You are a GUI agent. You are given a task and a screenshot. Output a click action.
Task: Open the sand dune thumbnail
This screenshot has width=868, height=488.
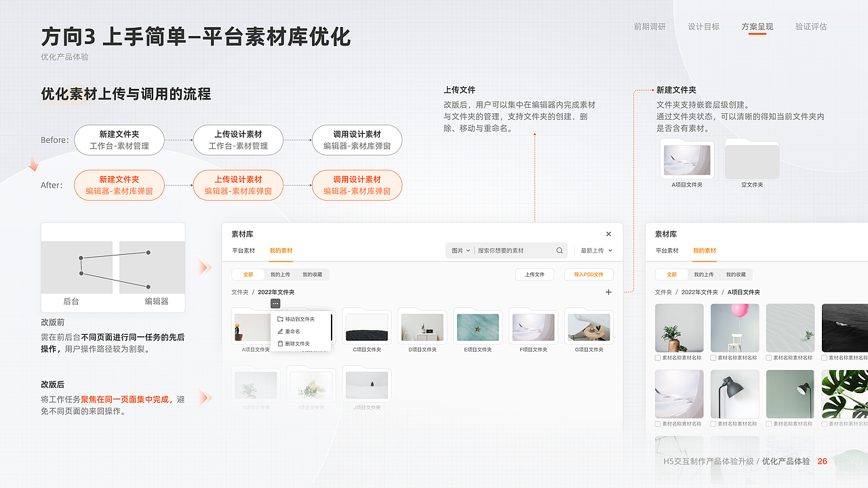[x=791, y=328]
